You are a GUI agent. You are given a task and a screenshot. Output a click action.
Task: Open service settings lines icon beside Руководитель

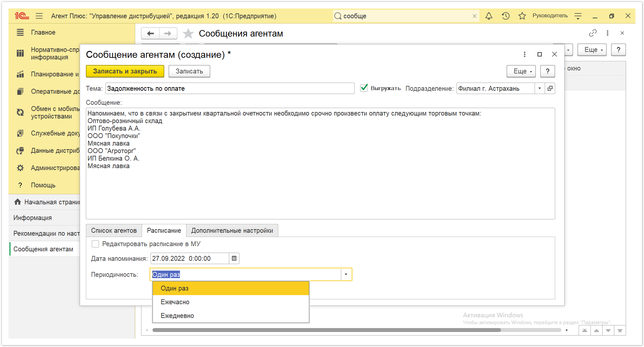pyautogui.click(x=578, y=16)
